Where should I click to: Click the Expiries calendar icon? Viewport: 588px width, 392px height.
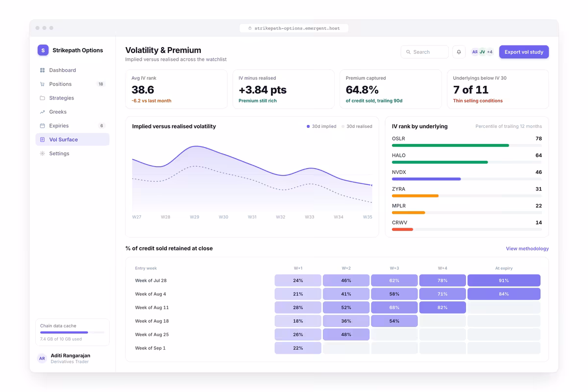[x=43, y=126]
